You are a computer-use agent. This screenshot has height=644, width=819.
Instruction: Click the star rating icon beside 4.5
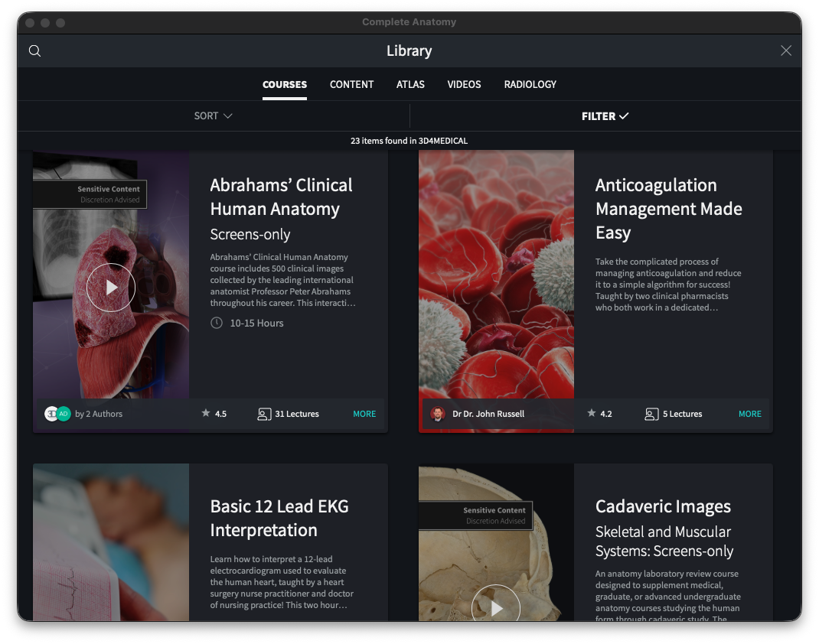click(x=206, y=413)
